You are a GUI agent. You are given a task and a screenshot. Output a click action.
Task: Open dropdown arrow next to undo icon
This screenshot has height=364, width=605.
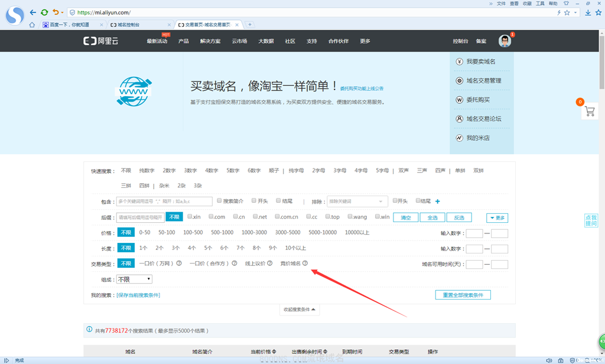pyautogui.click(x=62, y=13)
